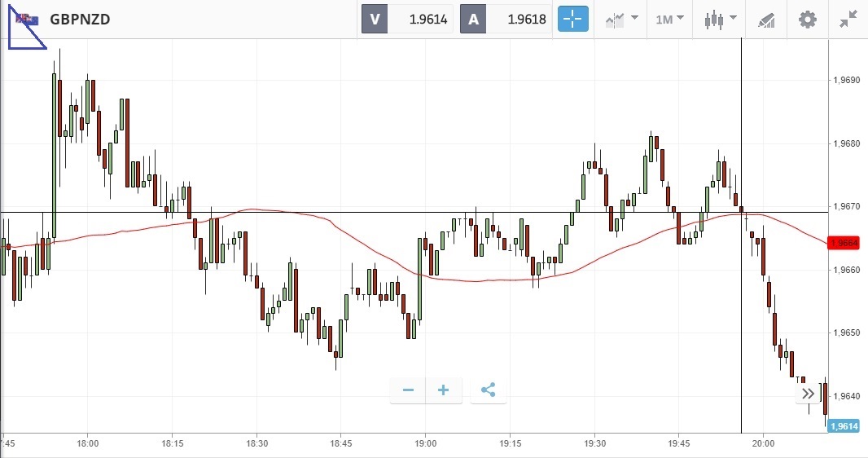Open the candlestick chart type dropdown
Viewport: 868px width, 458px height.
(721, 19)
